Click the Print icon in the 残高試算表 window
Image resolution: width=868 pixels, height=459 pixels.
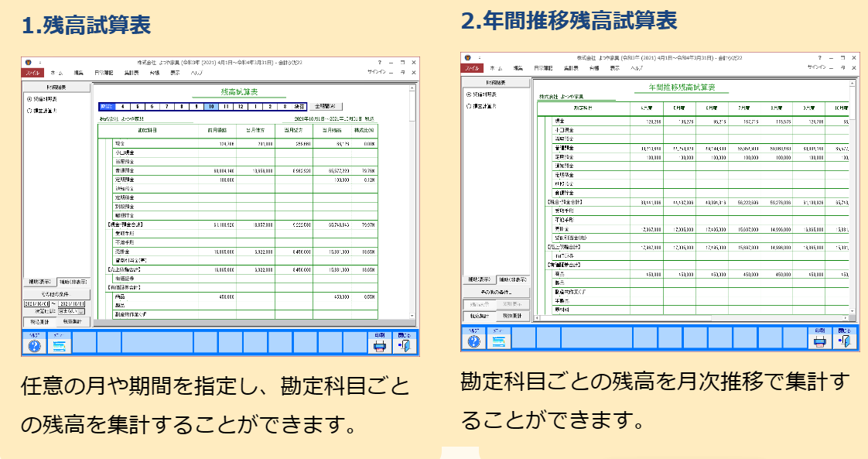(380, 344)
